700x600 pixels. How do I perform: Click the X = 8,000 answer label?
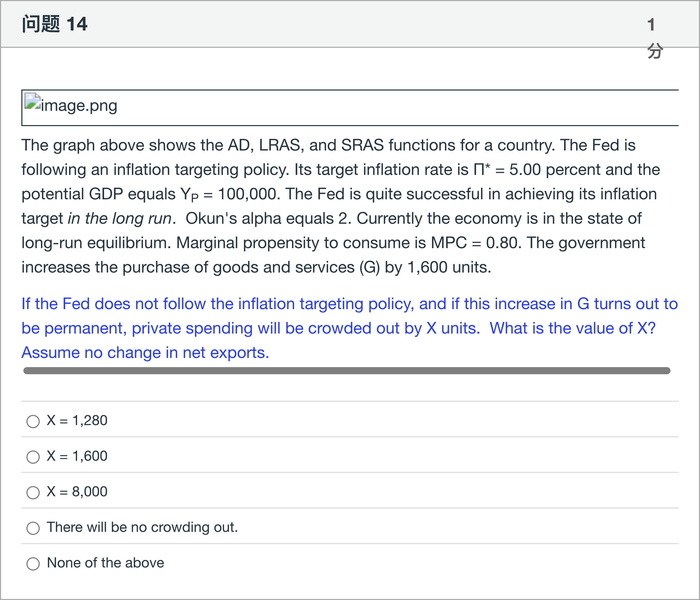click(77, 492)
